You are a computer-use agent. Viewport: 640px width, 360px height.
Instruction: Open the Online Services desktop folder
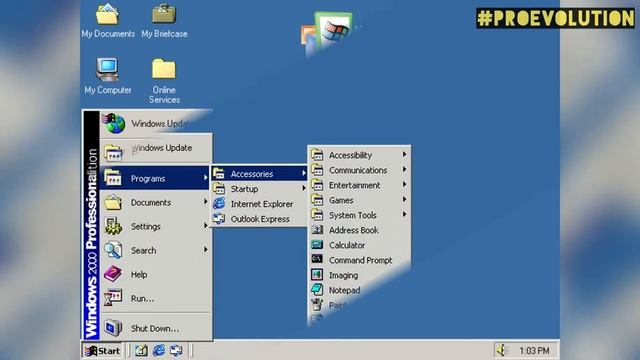pyautogui.click(x=164, y=81)
